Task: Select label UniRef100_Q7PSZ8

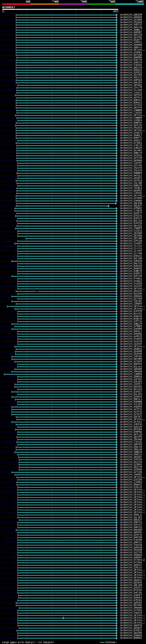Action: point(131,241)
